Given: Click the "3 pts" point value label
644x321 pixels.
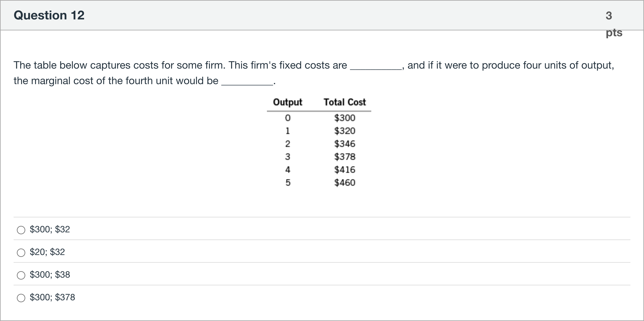Looking at the screenshot, I should point(614,24).
